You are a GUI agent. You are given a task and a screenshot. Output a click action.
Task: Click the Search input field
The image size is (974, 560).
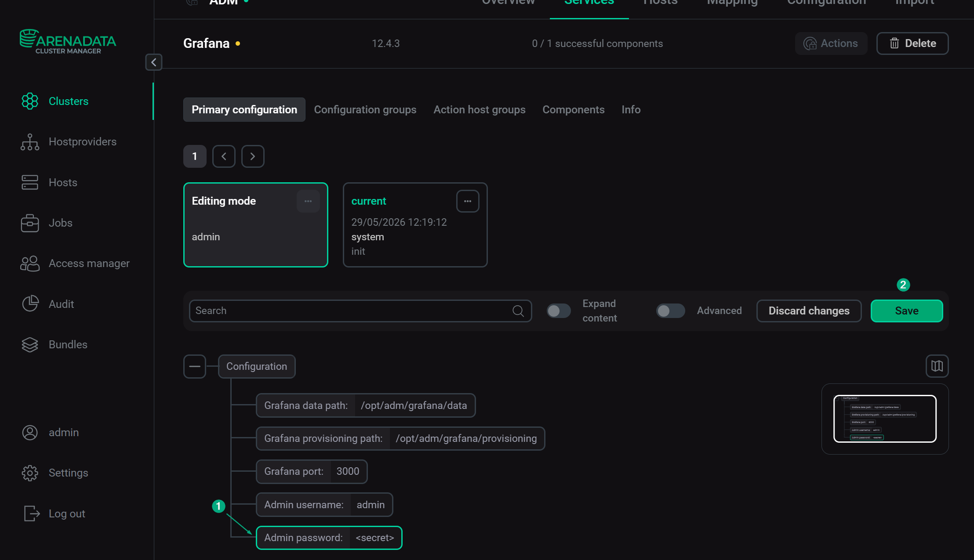pyautogui.click(x=360, y=311)
